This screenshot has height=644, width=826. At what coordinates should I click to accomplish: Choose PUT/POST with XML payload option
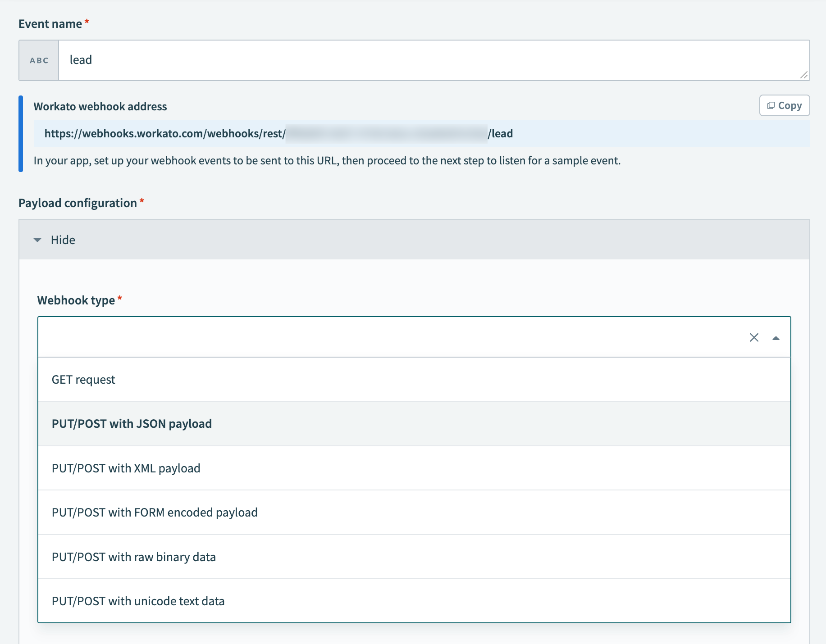click(x=126, y=468)
